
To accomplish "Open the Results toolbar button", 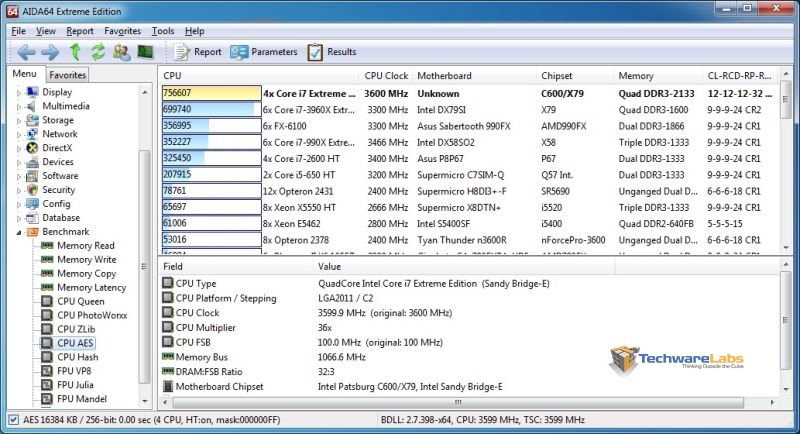I will point(332,52).
